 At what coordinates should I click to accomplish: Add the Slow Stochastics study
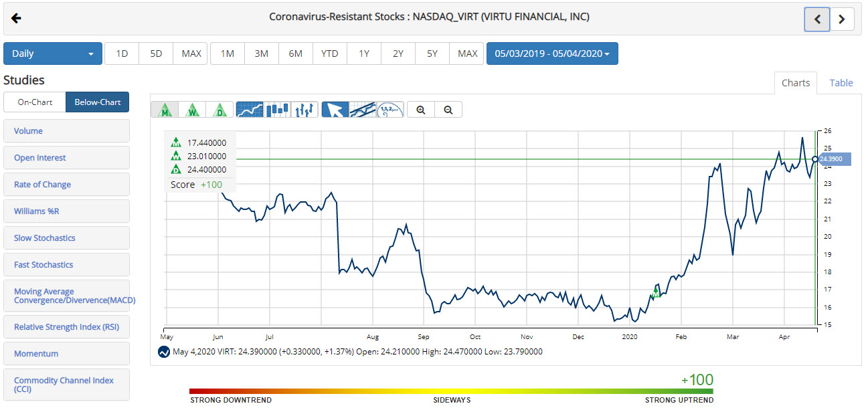tap(66, 238)
